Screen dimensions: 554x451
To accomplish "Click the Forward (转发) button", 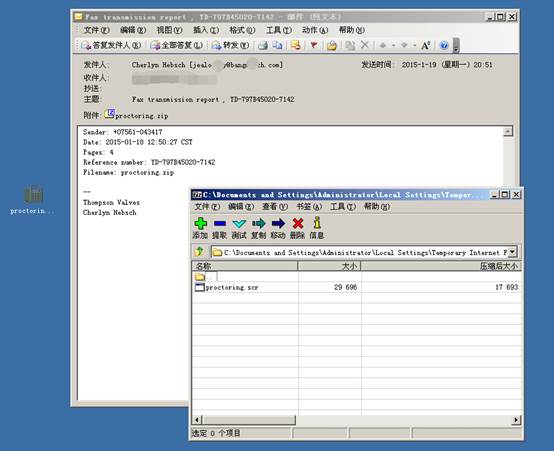I will [x=230, y=45].
